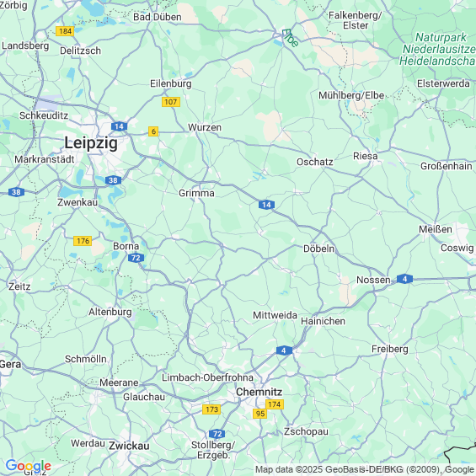Click the yellow 6 road shield near Wurzen
Image resolution: width=476 pixels, height=476 pixels.
coord(153,131)
